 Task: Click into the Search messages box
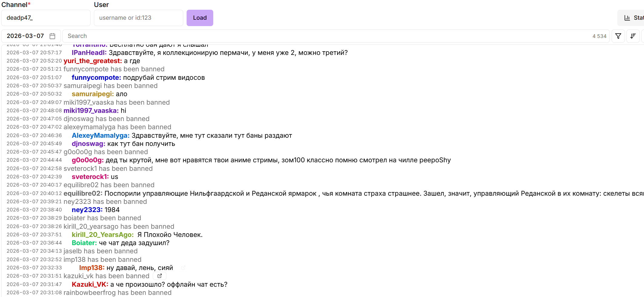tap(327, 36)
